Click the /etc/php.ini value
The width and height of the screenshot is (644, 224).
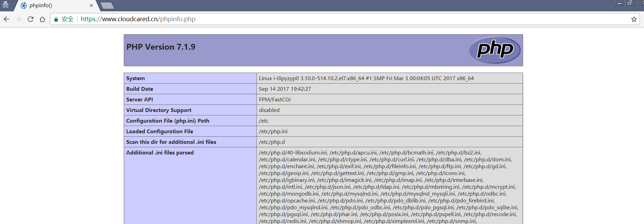click(x=273, y=132)
